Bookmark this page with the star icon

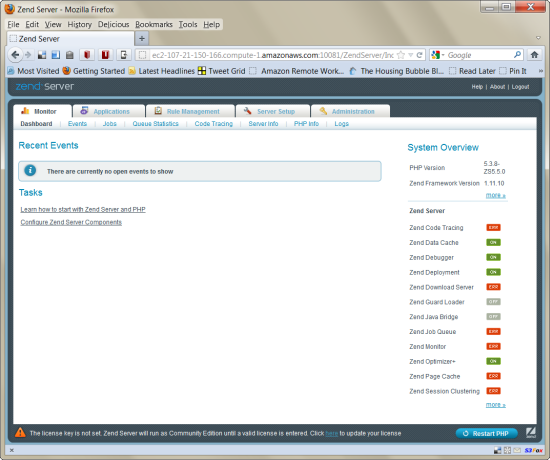pos(401,55)
